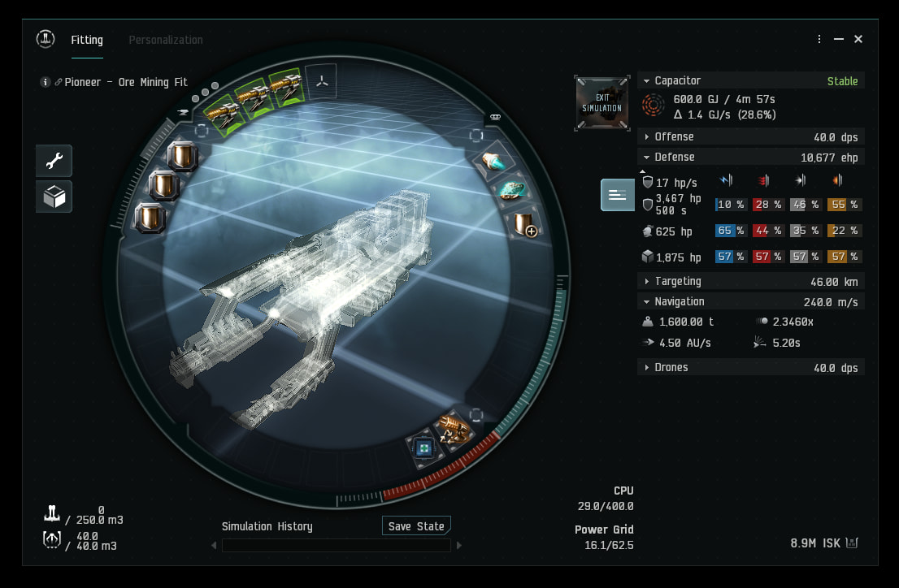Screen dimensions: 899x588
Task: Collapse the Navigation section
Action: point(646,301)
